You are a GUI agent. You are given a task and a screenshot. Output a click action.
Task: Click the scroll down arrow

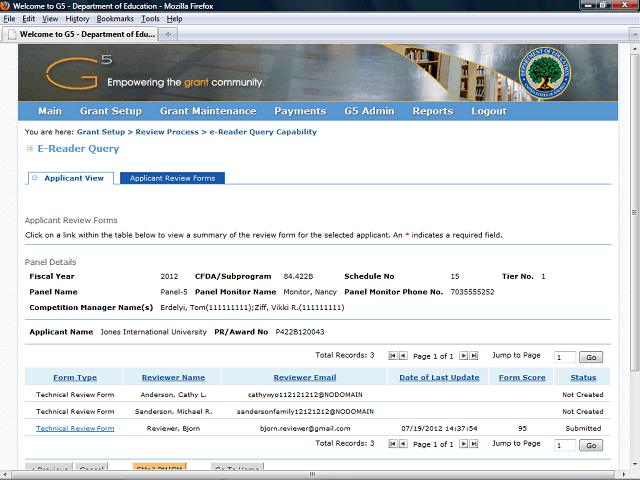point(635,464)
